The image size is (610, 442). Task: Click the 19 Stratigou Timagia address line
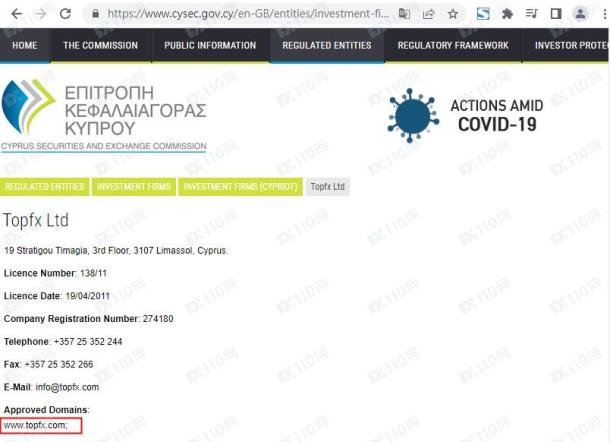click(116, 251)
